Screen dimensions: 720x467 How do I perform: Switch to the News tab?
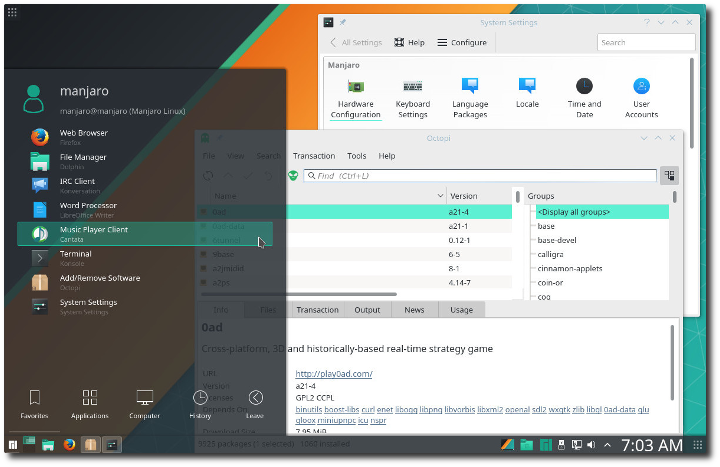coord(414,310)
